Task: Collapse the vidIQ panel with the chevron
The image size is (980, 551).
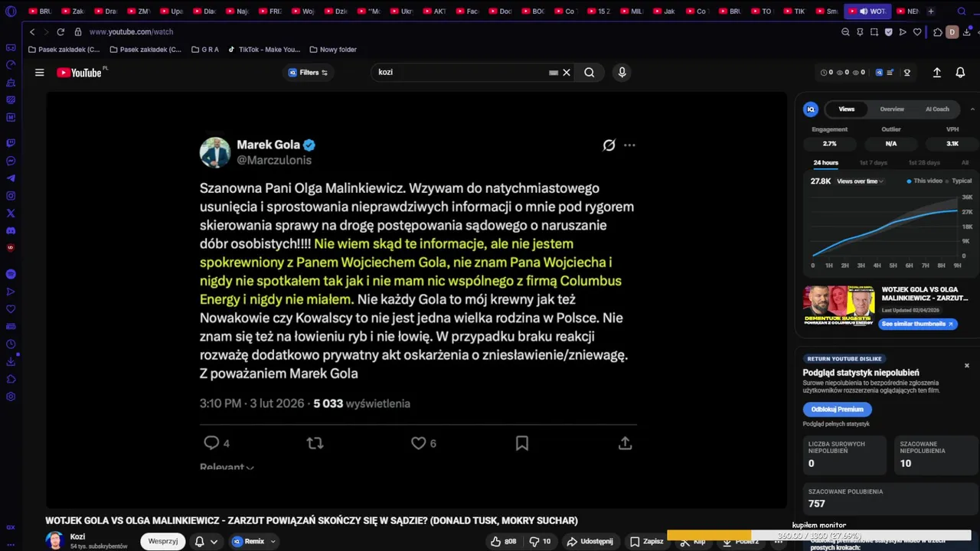Action: pos(972,109)
